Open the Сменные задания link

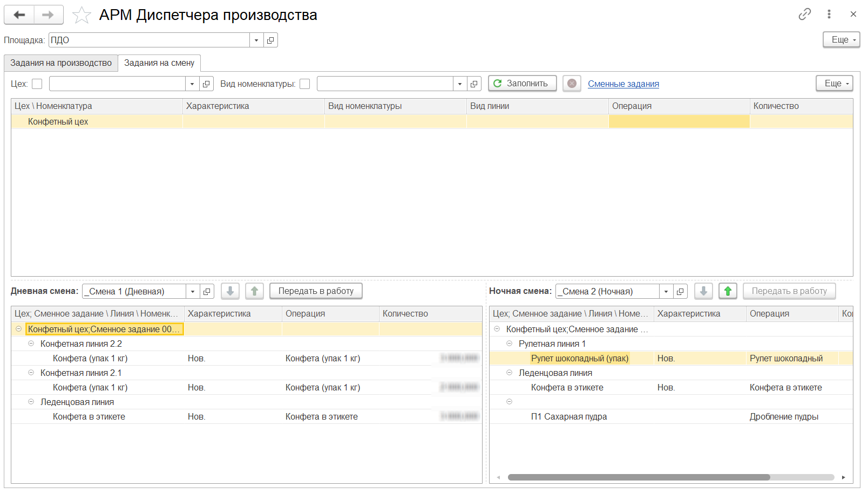[x=623, y=84]
